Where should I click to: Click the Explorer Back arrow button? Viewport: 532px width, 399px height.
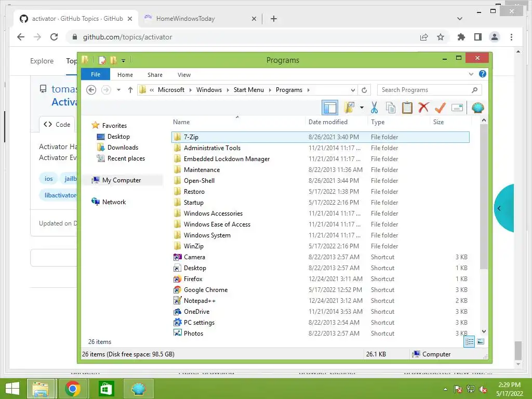pos(91,90)
